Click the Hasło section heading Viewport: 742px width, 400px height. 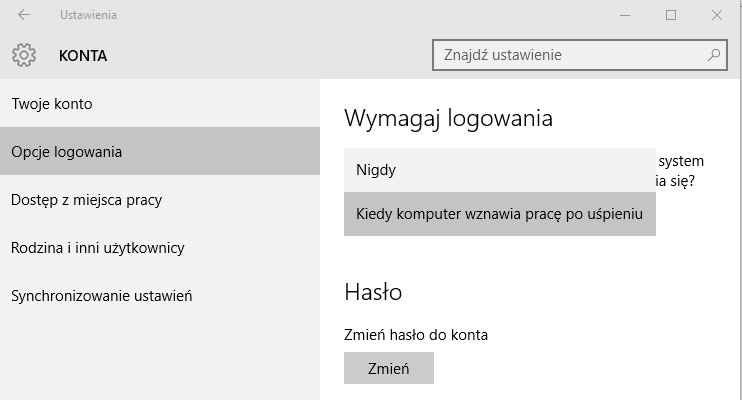pos(373,292)
